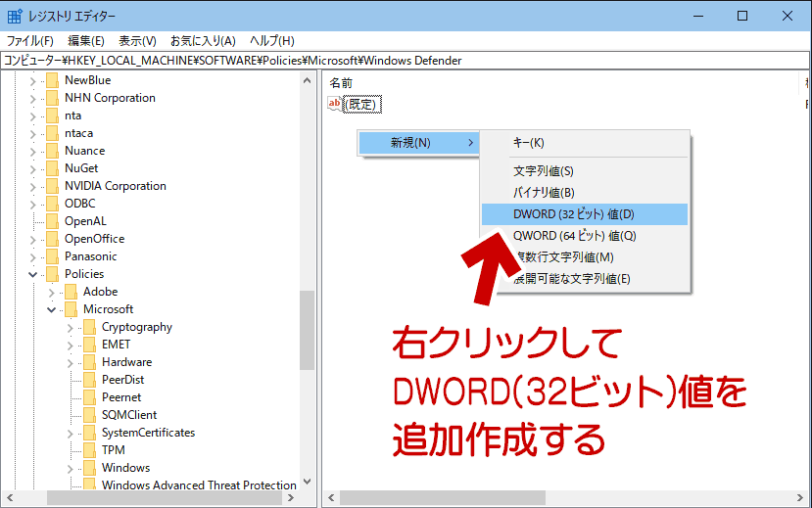Expand the Windows tree node

(x=70, y=469)
